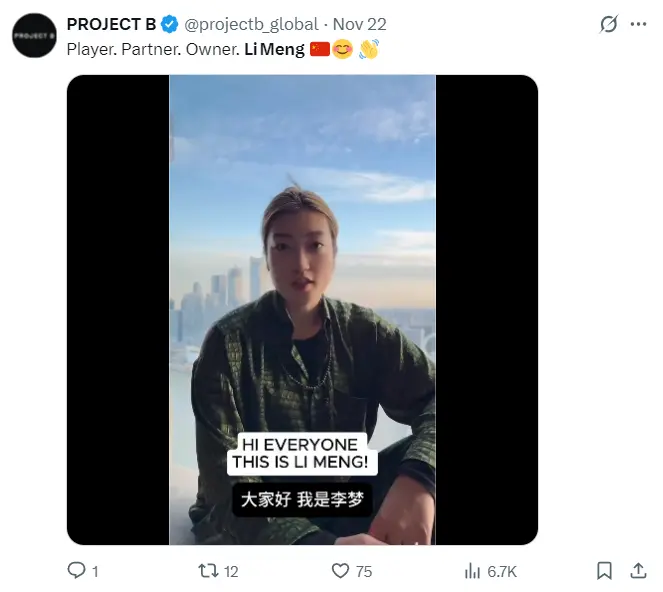Click the "Player. Partner. Owner." post text
The height and width of the screenshot is (592, 663).
point(153,49)
